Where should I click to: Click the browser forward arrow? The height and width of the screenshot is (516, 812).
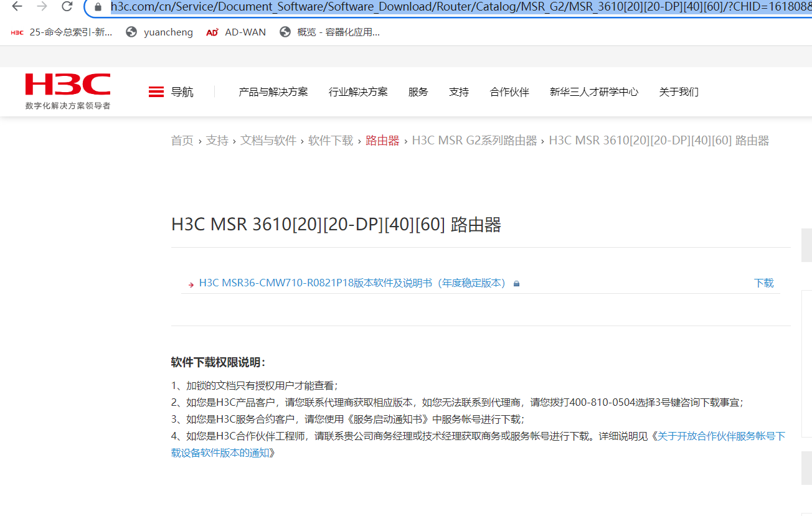[x=42, y=7]
